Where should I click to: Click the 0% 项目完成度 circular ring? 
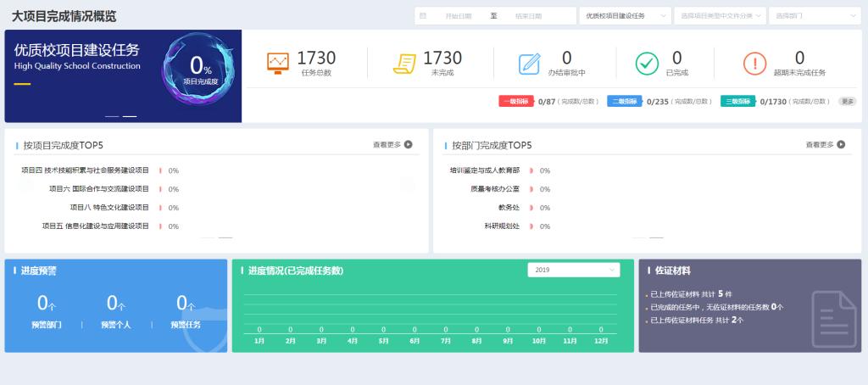point(198,70)
